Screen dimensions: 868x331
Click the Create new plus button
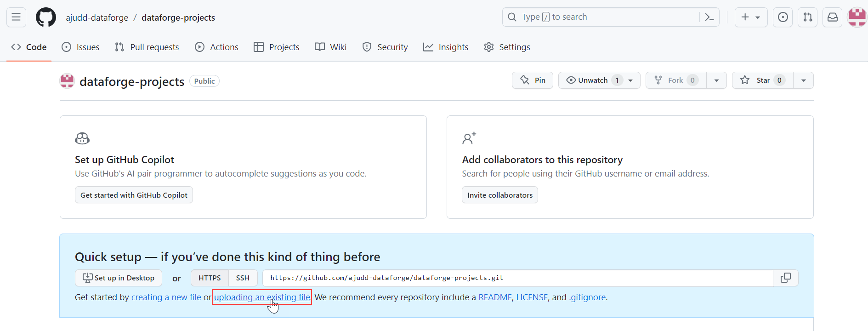(751, 17)
